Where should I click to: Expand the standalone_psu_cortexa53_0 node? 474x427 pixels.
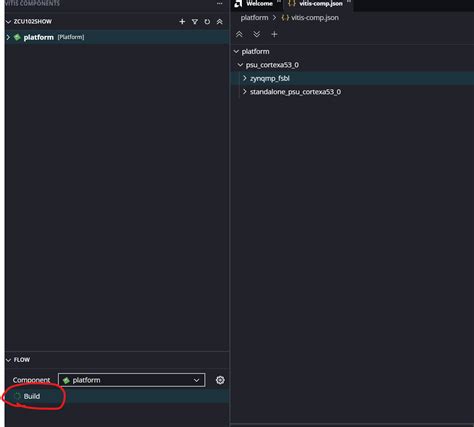point(245,92)
